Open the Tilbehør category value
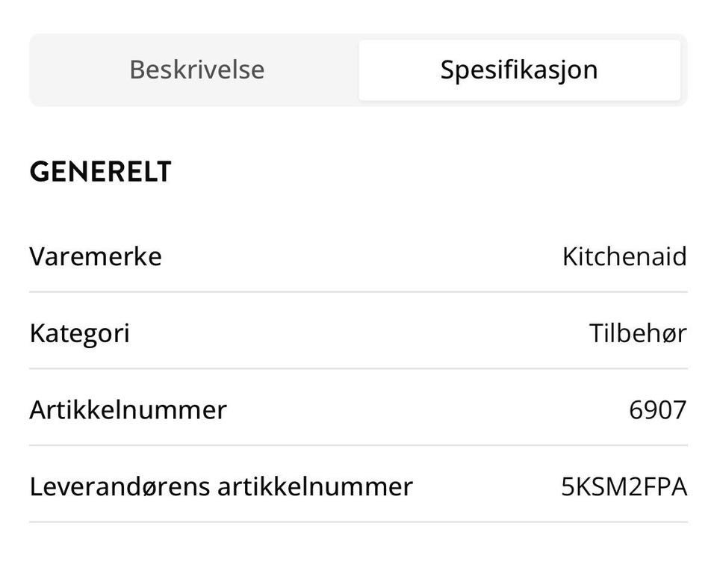This screenshot has width=717, height=588. [x=637, y=332]
